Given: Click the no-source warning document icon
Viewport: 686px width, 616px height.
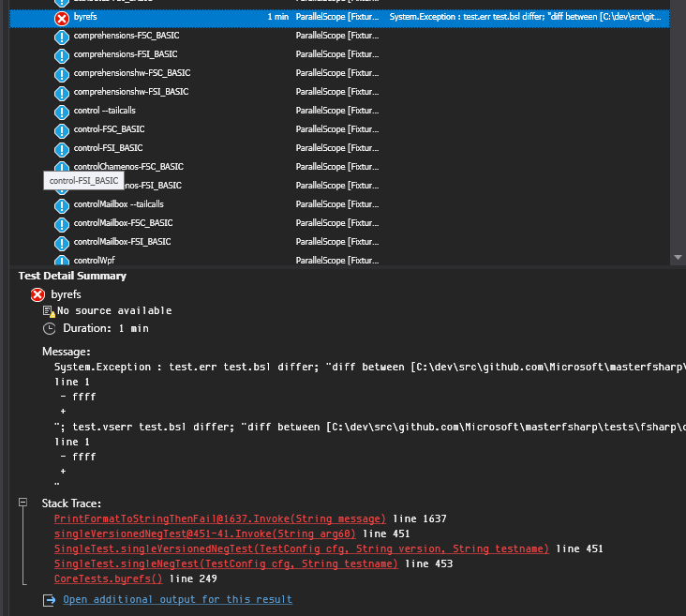Looking at the screenshot, I should (49, 311).
